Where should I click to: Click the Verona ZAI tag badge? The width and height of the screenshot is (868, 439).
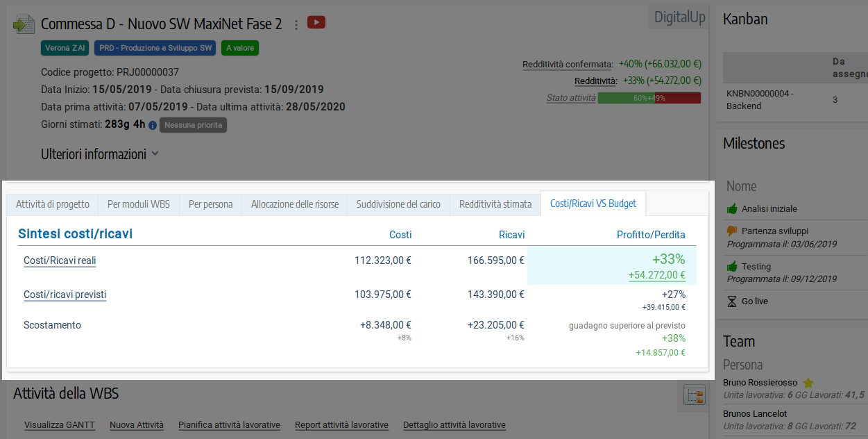click(x=65, y=48)
